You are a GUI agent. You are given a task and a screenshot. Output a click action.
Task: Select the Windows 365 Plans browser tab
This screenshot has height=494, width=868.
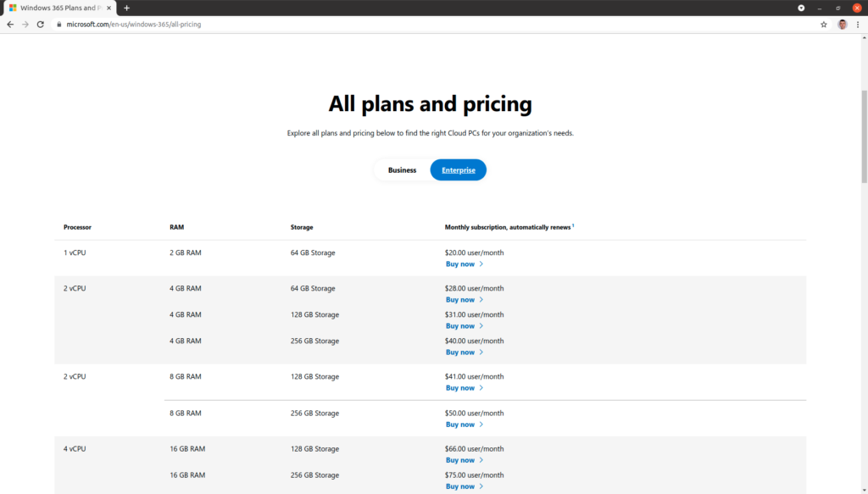point(60,8)
